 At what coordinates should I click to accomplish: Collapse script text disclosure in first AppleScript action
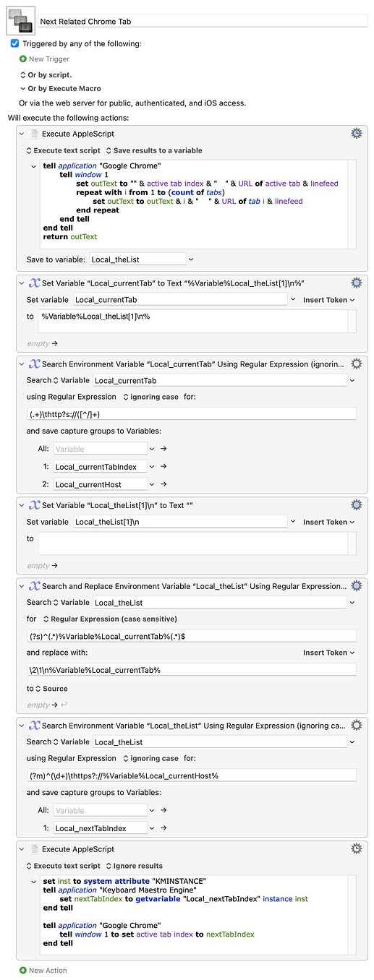pos(34,166)
